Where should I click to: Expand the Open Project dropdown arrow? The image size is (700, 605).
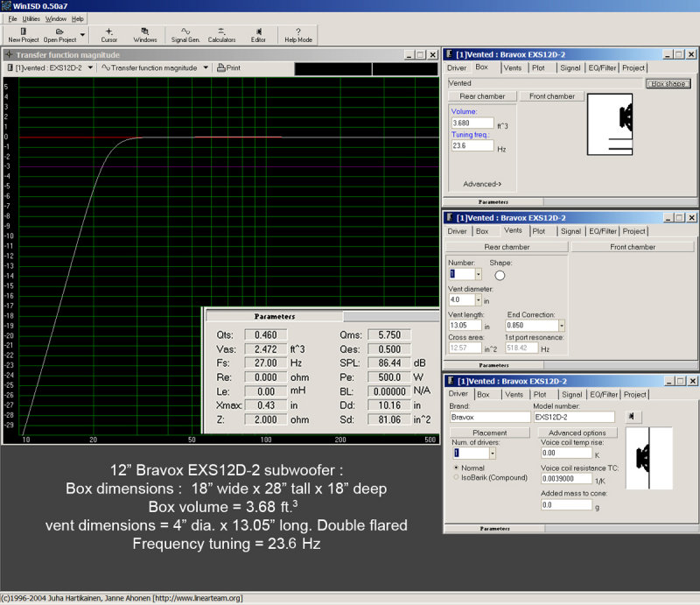pyautogui.click(x=82, y=35)
